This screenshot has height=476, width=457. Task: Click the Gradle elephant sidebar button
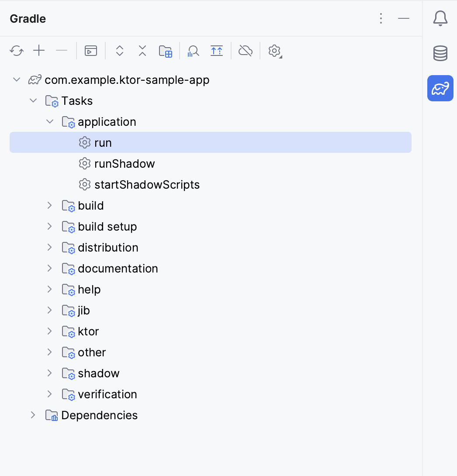pos(440,88)
